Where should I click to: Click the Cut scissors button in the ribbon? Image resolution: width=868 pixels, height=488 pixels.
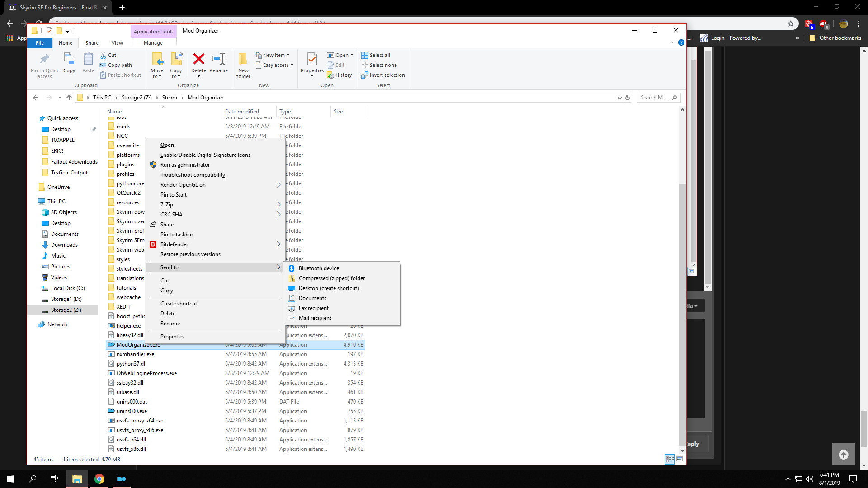(x=108, y=55)
